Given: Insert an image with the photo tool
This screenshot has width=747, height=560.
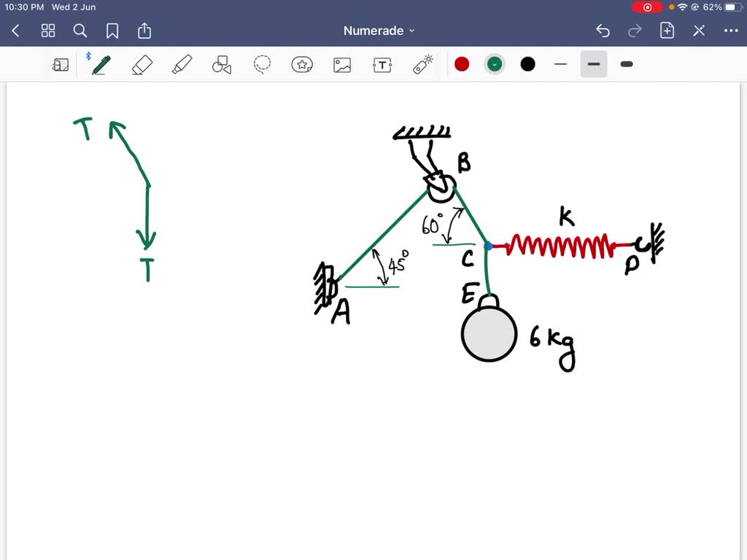Looking at the screenshot, I should pyautogui.click(x=341, y=64).
